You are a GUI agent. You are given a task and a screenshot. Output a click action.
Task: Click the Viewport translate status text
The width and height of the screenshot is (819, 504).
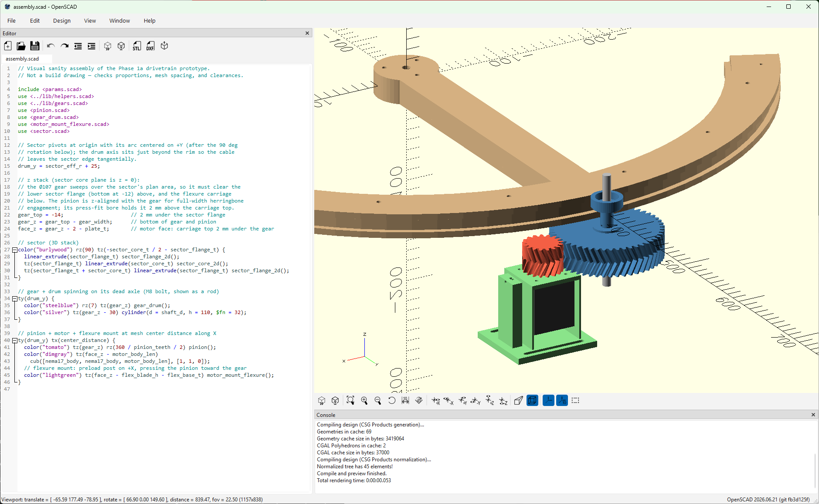coord(132,500)
